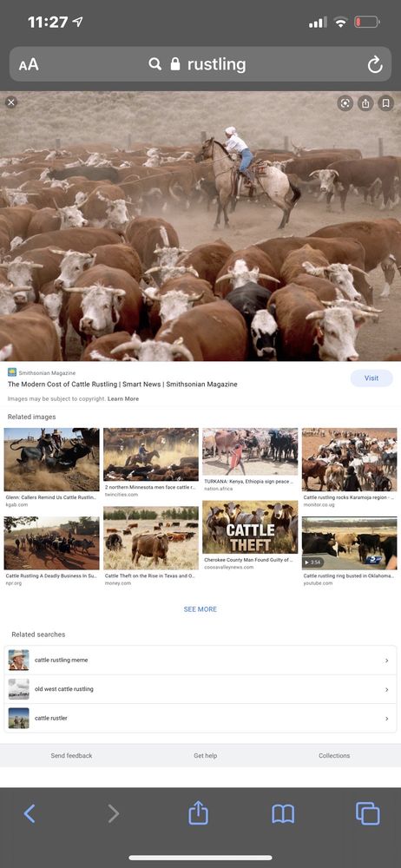This screenshot has height=868, width=401.
Task: Tap the Visit button for Smithsonian Magazine
Action: pos(371,378)
